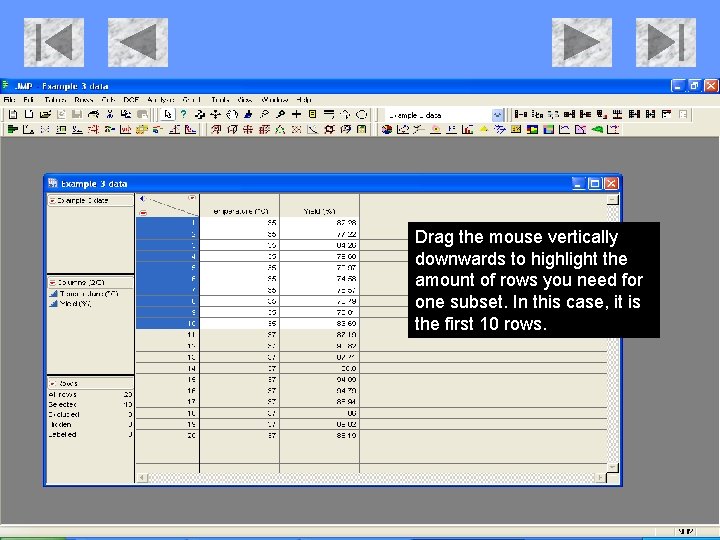
Task: Click the Excluded rows count entry
Action: (90, 415)
